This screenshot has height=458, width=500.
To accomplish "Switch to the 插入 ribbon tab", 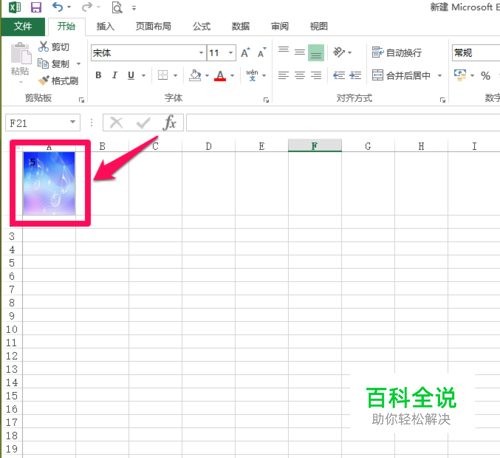I will (x=105, y=26).
